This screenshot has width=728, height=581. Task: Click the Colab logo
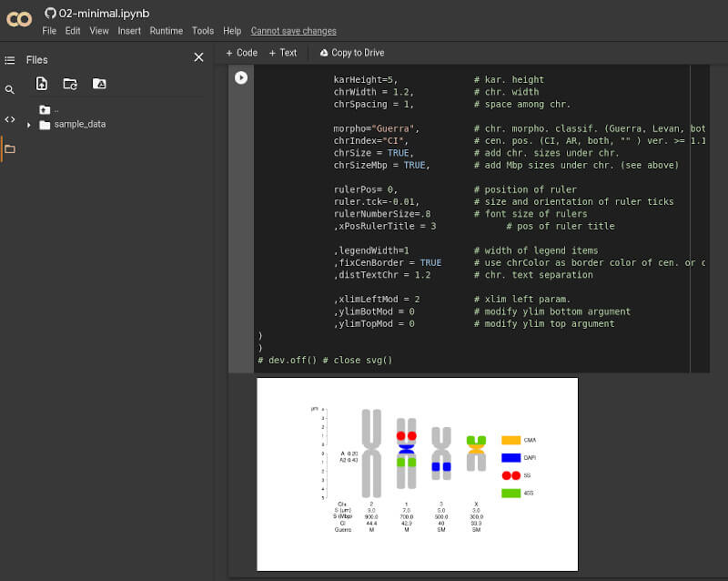pos(19,18)
